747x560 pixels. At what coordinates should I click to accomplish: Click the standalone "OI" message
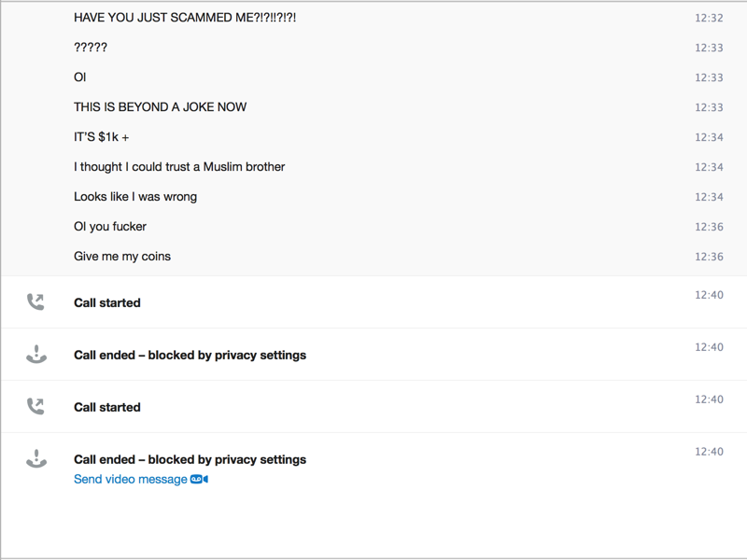click(80, 77)
